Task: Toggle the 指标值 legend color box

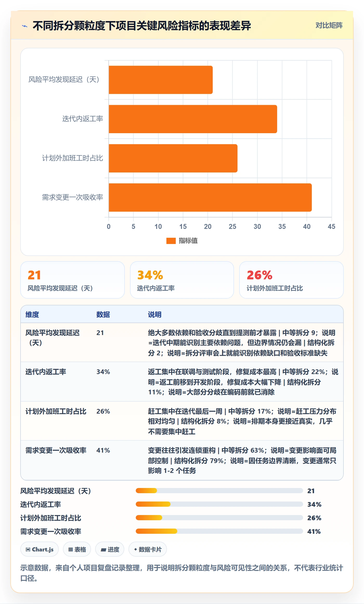Action: 171,241
